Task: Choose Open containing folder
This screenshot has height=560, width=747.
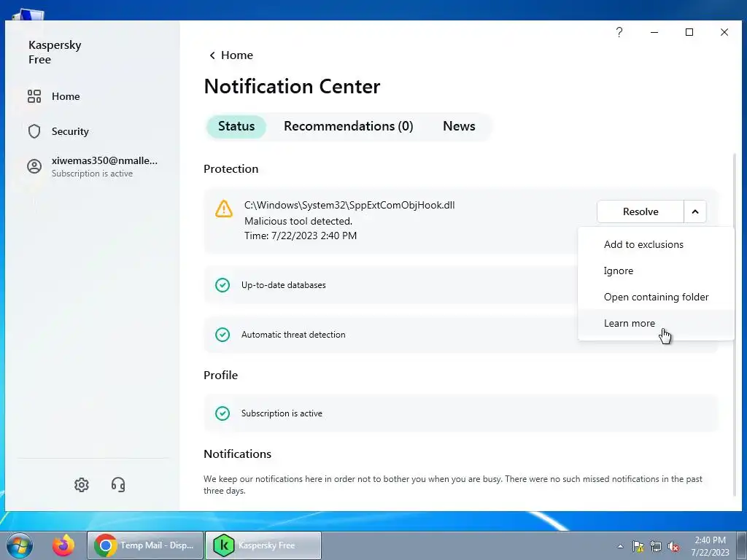Action: [656, 297]
